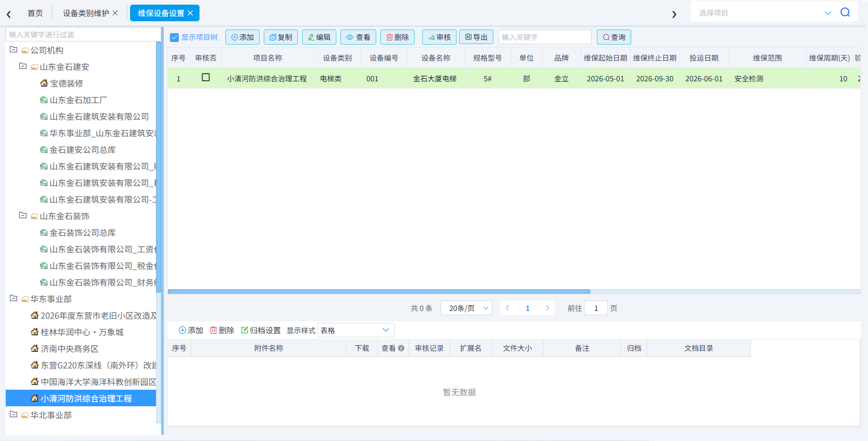This screenshot has height=441, width=868.
Task: Select 济南中央商务区 project in tree
Action: click(69, 349)
